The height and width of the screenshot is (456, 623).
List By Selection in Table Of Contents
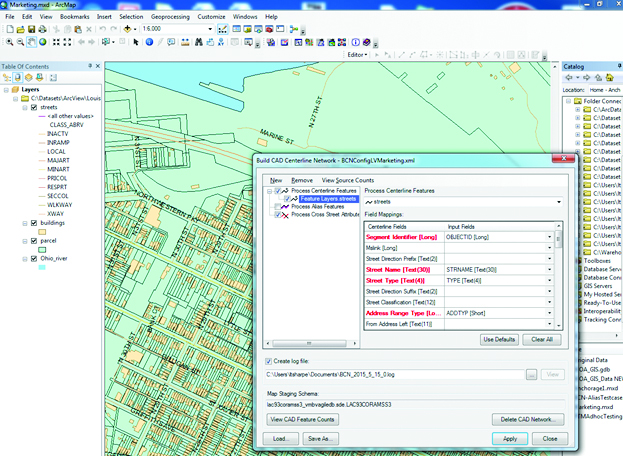point(39,77)
